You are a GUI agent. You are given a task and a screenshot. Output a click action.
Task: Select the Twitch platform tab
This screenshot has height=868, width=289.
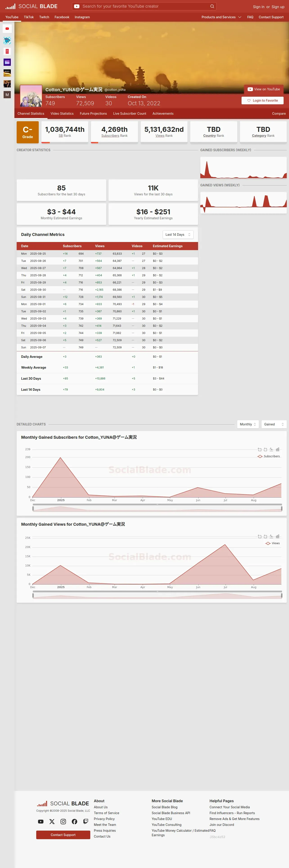coord(44,17)
